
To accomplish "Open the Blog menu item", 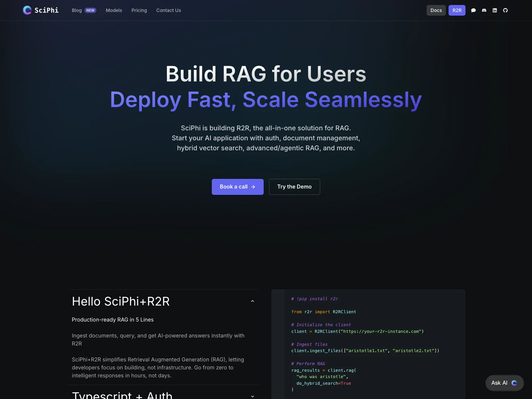I will pos(77,10).
